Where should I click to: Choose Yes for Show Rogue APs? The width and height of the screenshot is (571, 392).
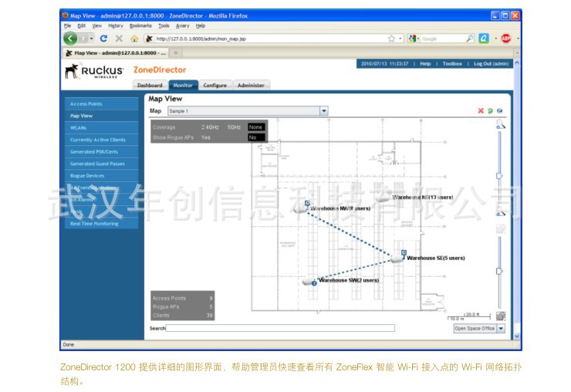pos(206,137)
